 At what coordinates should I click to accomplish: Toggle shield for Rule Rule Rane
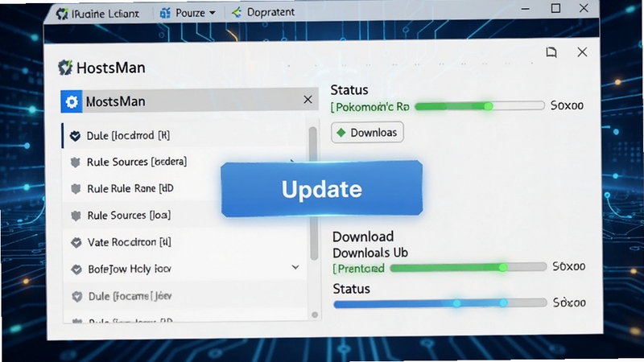point(76,189)
